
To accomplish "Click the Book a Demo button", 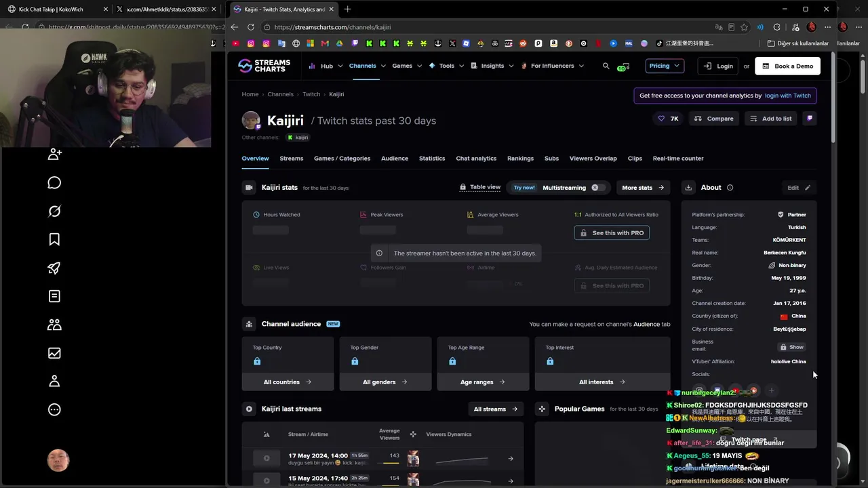I will pos(787,66).
